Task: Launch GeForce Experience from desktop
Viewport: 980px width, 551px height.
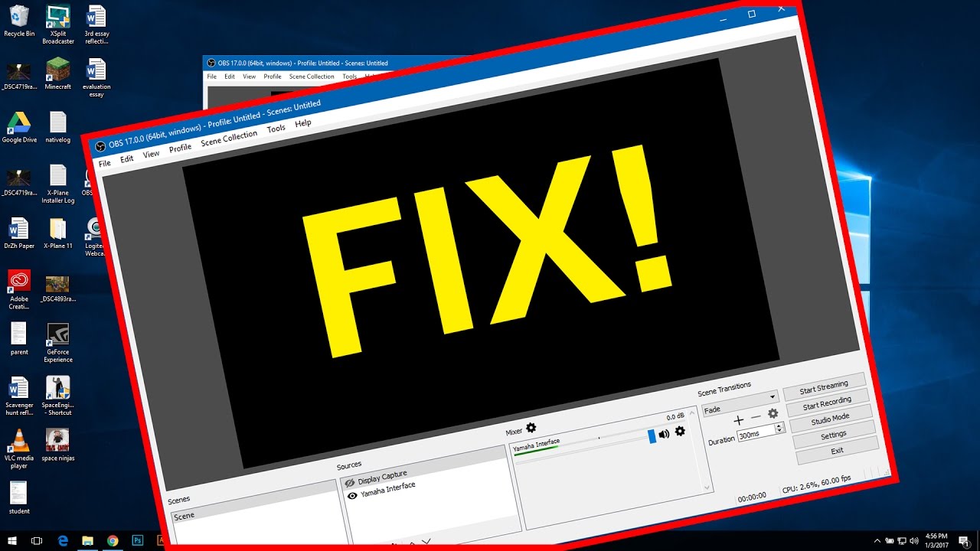Action: 58,343
